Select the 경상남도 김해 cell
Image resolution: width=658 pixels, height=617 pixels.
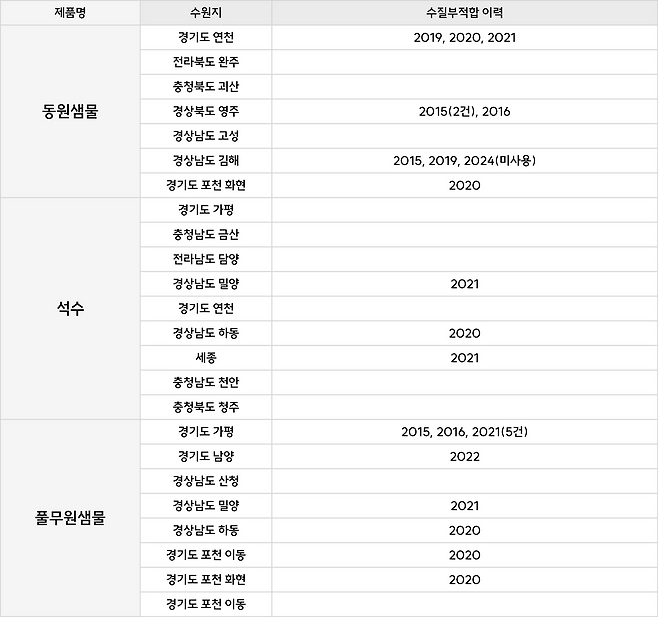click(205, 160)
